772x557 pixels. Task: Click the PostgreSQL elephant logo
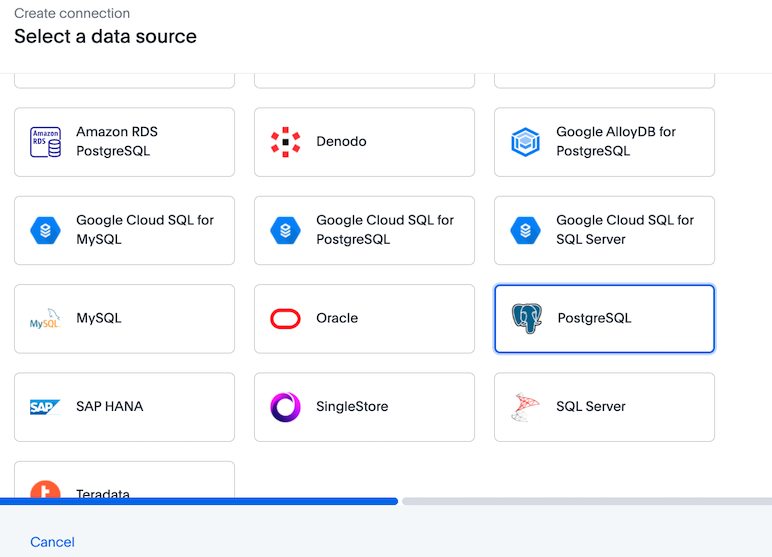tap(527, 318)
